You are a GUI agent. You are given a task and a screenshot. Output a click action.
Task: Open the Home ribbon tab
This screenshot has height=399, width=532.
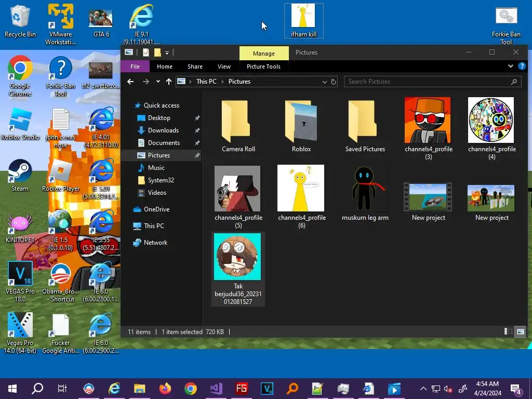[x=165, y=66]
